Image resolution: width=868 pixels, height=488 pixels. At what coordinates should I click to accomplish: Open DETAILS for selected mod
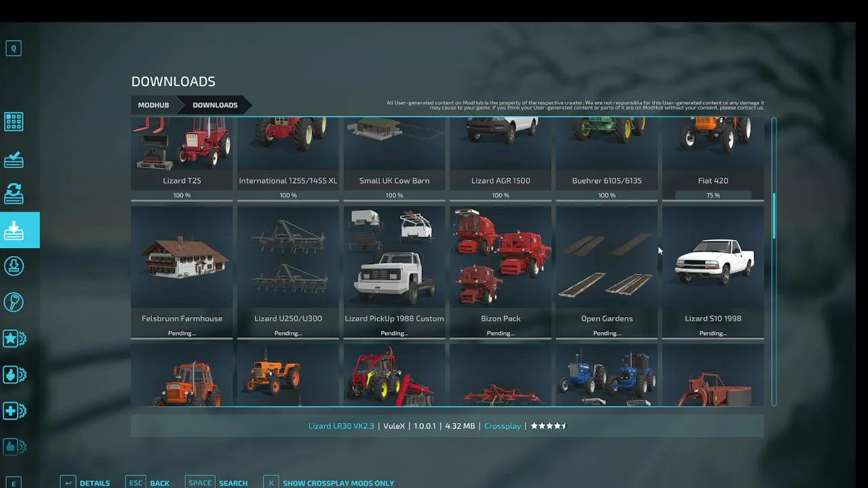pyautogui.click(x=95, y=483)
